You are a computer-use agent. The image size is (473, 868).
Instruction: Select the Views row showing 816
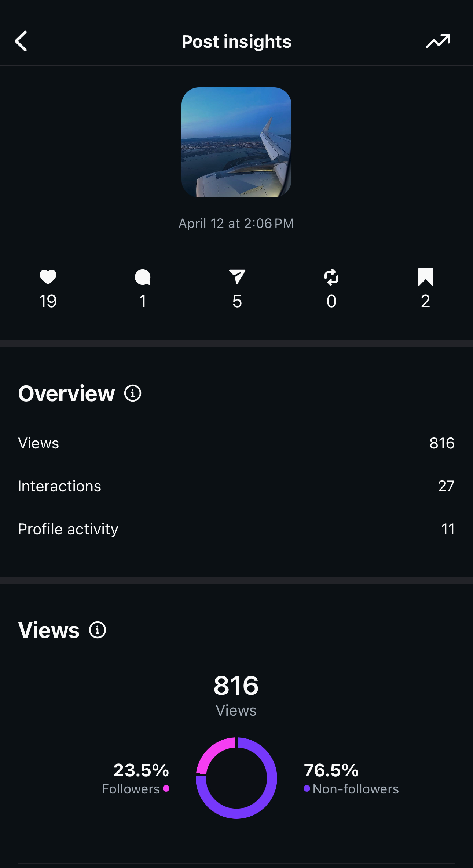coord(236,443)
